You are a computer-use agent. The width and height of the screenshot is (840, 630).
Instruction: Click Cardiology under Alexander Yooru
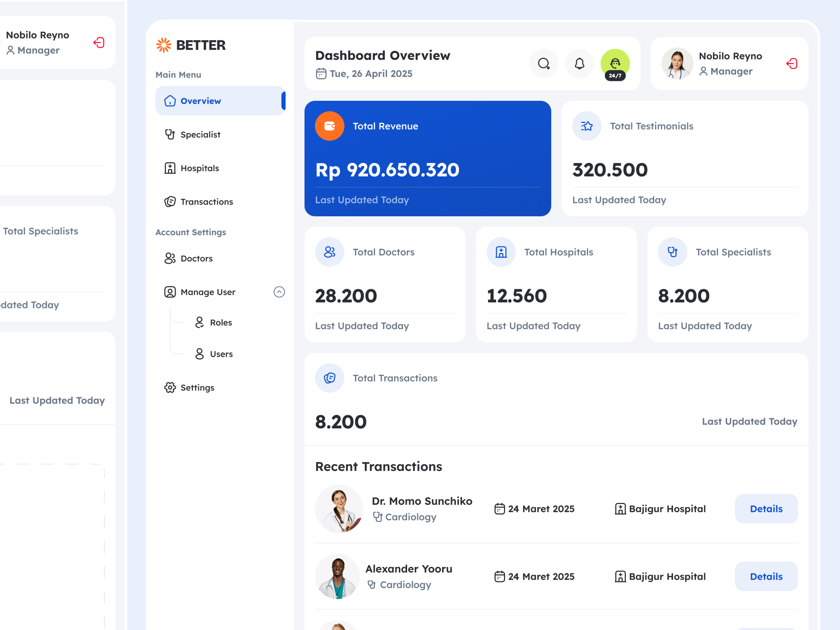[x=405, y=585]
